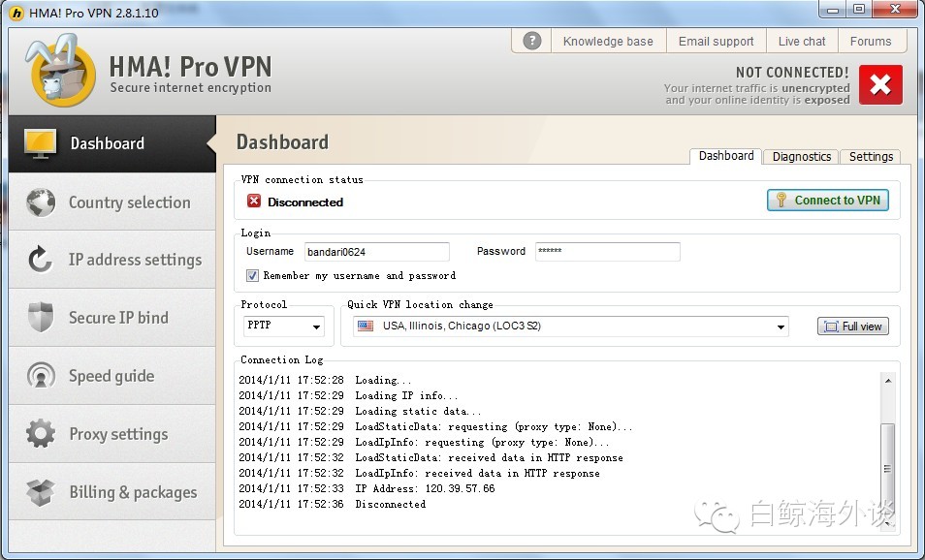
Task: Click the 'LoadStaticData: received data' log line
Action: point(431,457)
